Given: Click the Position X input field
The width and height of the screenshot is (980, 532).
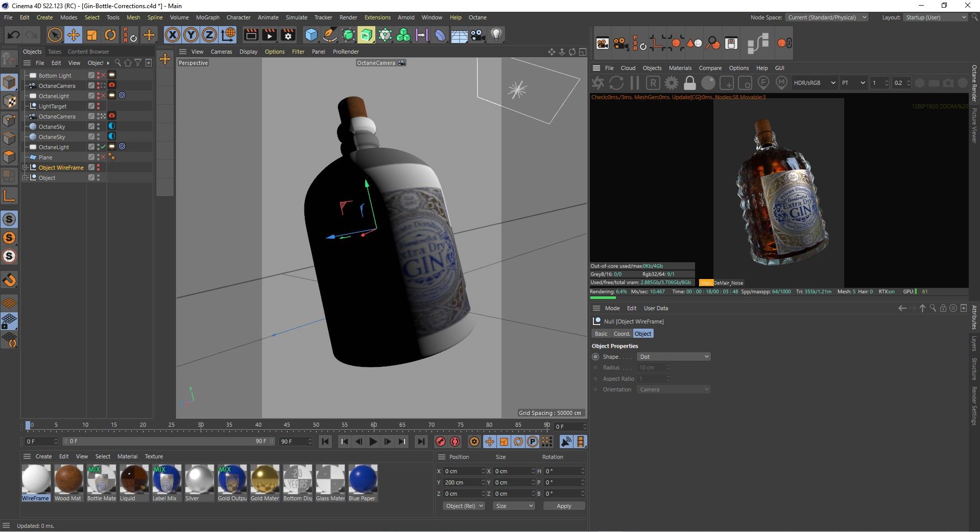Looking at the screenshot, I should point(463,471).
